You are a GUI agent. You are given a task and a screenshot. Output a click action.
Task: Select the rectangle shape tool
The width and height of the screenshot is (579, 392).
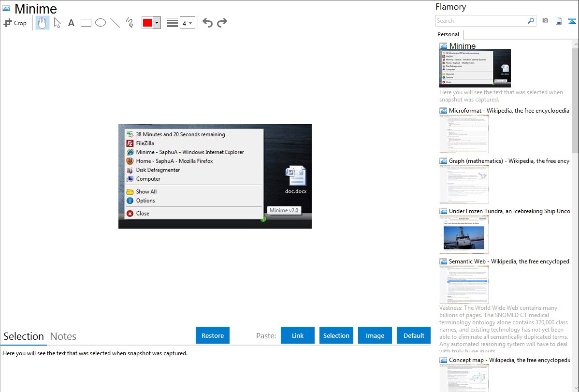86,23
